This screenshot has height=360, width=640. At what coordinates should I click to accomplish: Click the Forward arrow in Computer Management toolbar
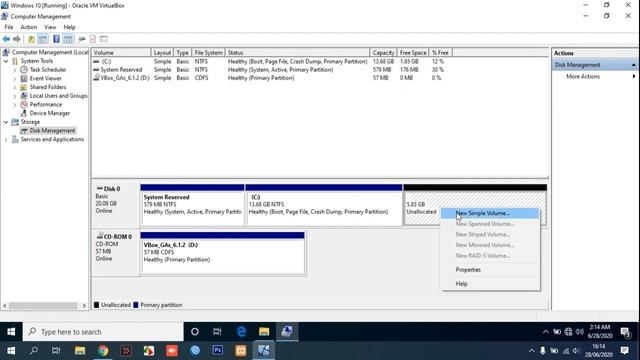pyautogui.click(x=17, y=39)
